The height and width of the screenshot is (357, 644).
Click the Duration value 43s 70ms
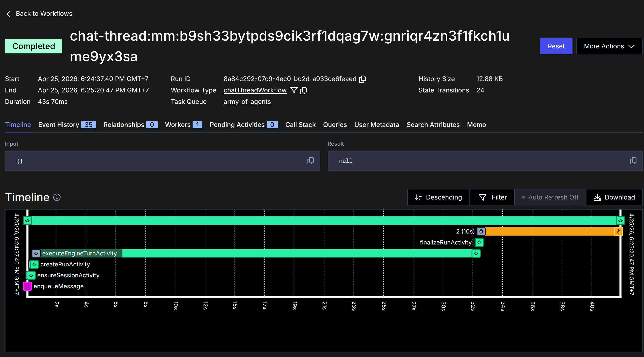pyautogui.click(x=53, y=102)
